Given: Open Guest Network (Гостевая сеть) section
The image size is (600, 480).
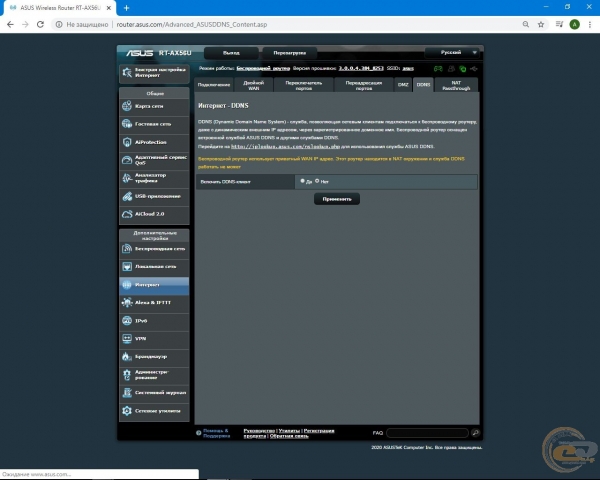Looking at the screenshot, I should [154, 124].
